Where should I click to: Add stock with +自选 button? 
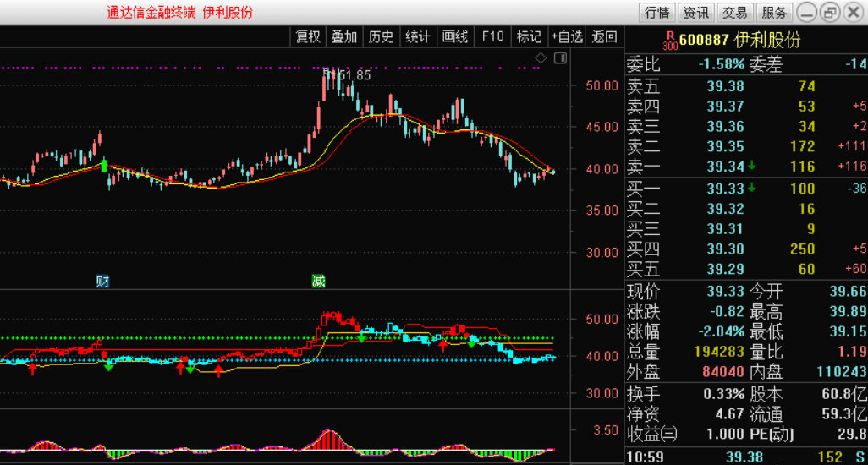pos(567,36)
